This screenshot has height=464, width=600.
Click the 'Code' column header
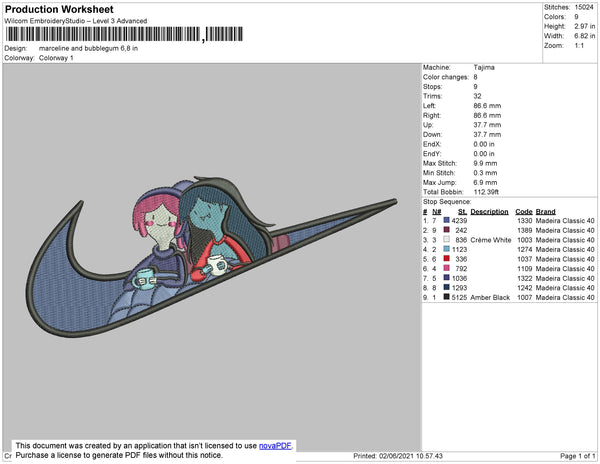click(x=524, y=212)
